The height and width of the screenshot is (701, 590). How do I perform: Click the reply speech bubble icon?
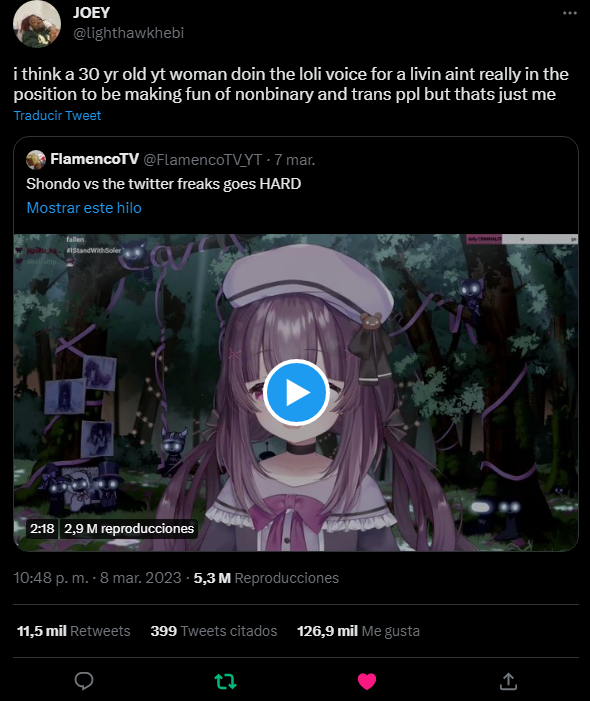pos(84,681)
